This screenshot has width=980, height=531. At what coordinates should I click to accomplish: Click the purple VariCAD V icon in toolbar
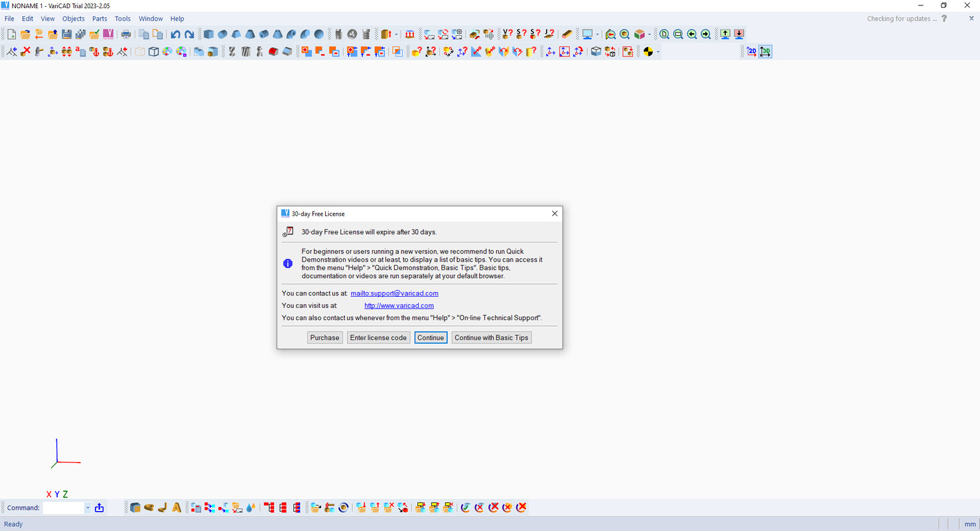(108, 35)
